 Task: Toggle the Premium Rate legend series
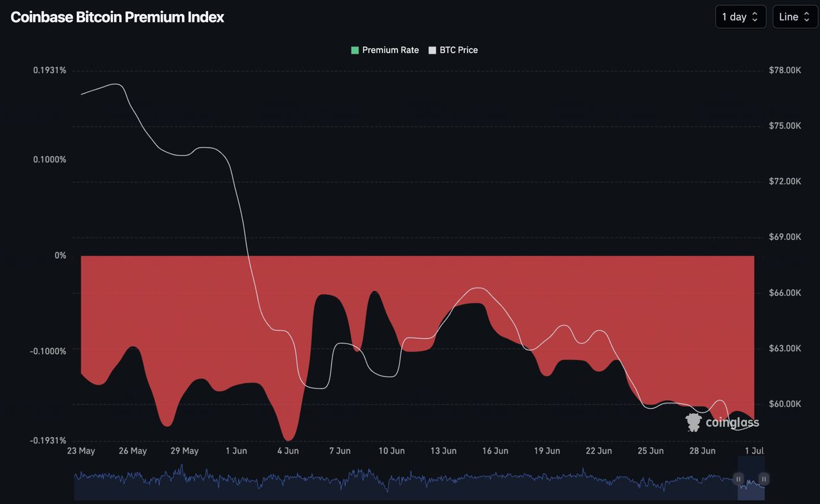point(385,50)
